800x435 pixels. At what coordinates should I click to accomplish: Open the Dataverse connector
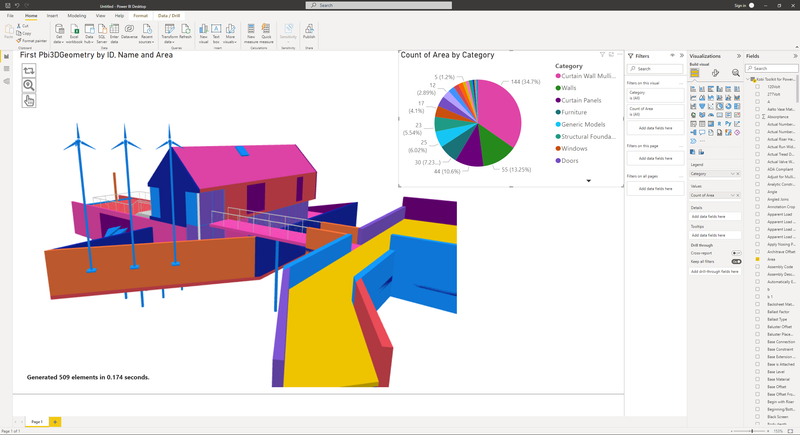tap(129, 33)
